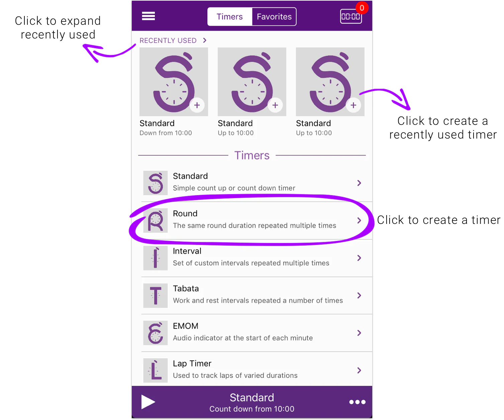Open the hamburger menu
Screen dimensions: 504x420
148,16
